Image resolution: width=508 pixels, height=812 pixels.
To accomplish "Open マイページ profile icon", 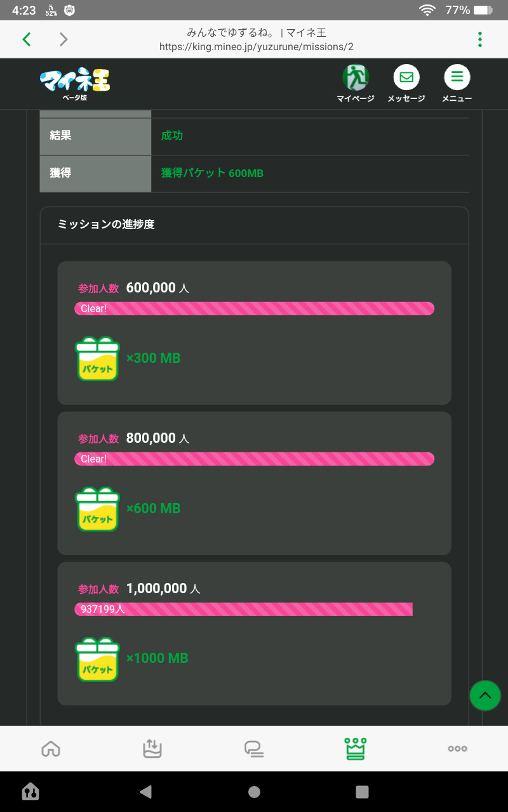I will coord(356,78).
